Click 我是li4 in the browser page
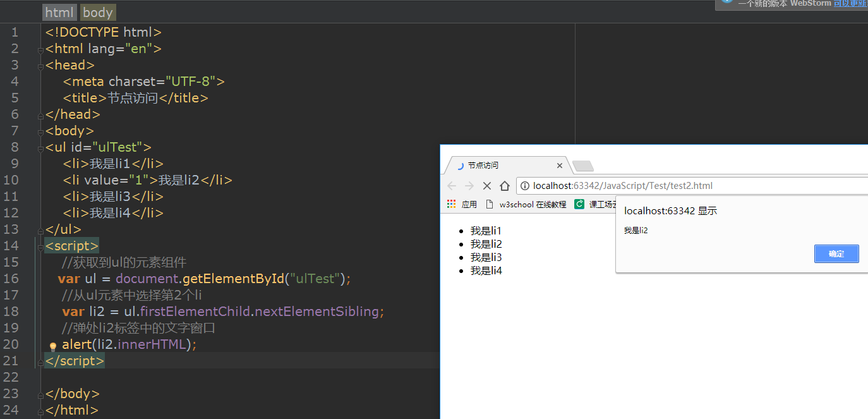This screenshot has width=868, height=419. tap(486, 270)
